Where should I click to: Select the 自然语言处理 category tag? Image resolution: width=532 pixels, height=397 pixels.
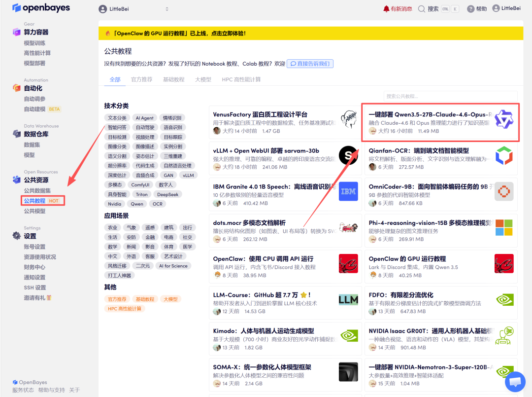177,166
